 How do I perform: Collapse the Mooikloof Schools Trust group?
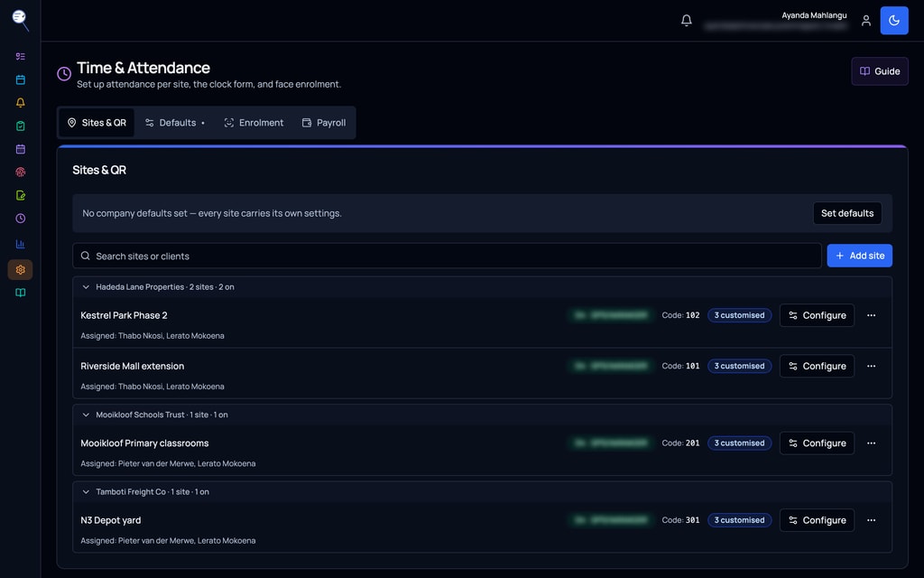86,415
